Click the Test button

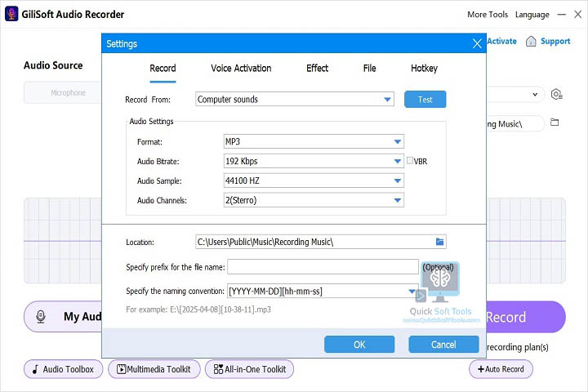point(425,100)
